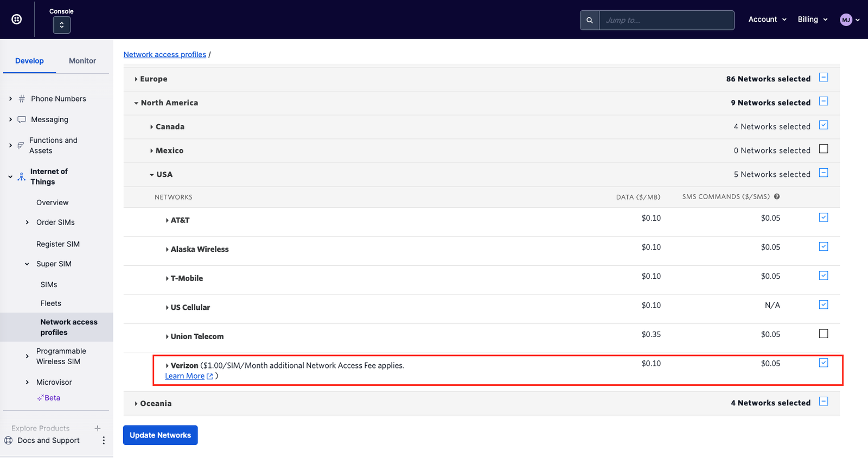
Task: Uncheck the Canada networks checkbox
Action: coord(824,125)
